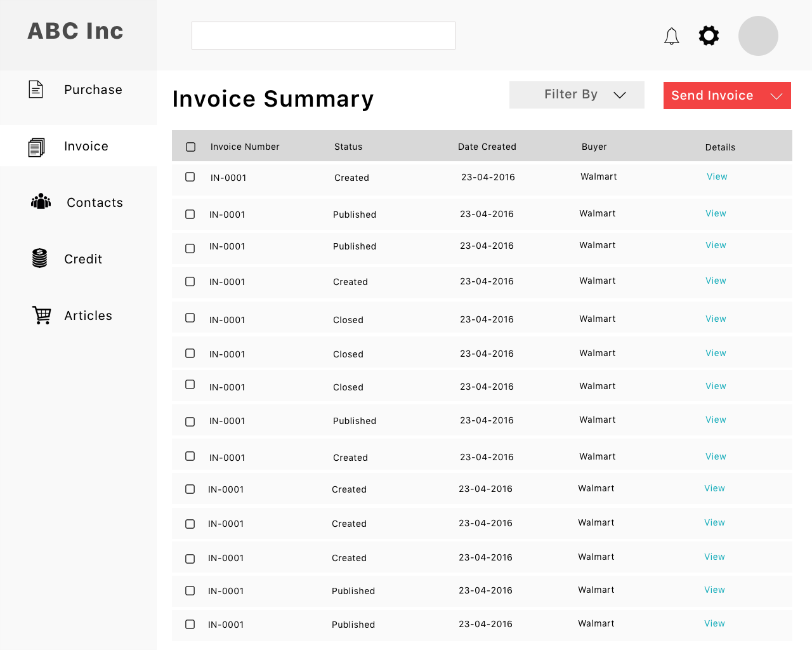The width and height of the screenshot is (812, 650).
Task: Sort by Status column header
Action: [348, 147]
